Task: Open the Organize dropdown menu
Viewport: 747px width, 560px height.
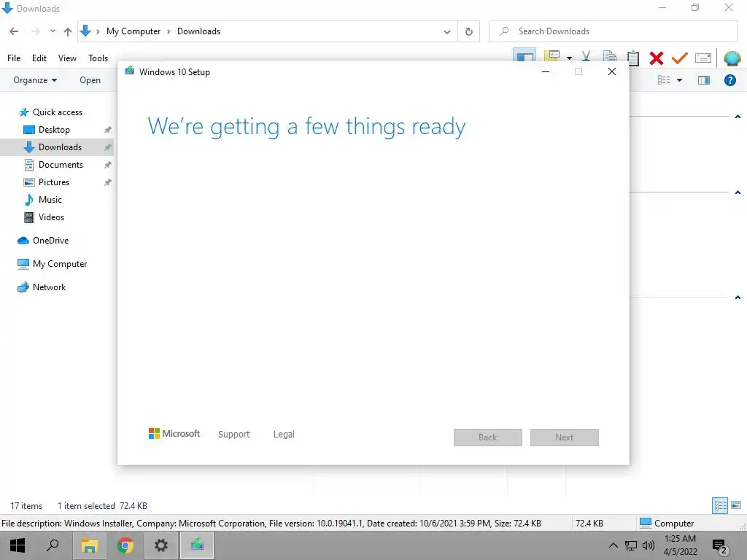Action: [x=35, y=80]
